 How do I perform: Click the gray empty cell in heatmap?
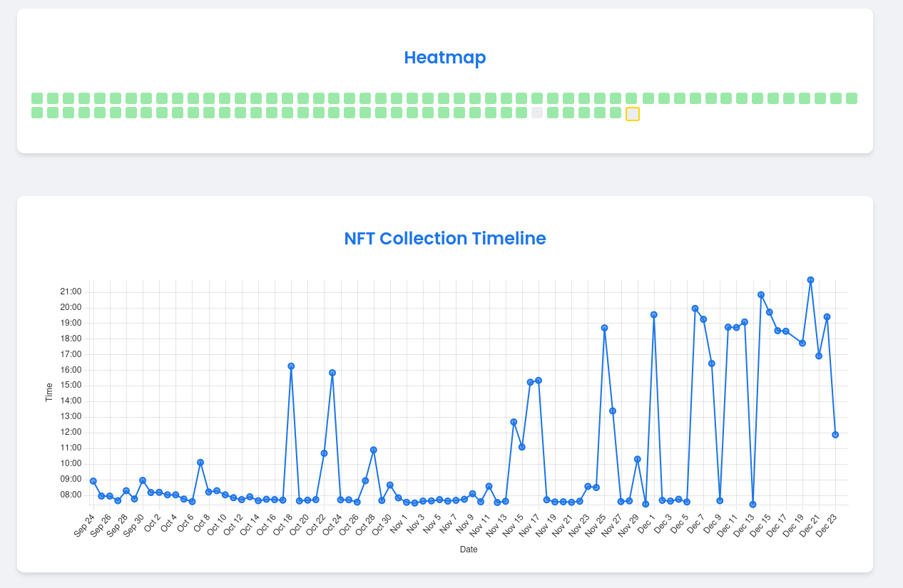click(x=537, y=113)
